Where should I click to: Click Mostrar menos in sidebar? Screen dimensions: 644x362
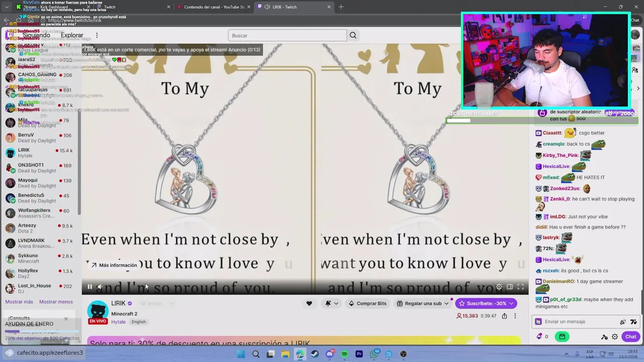click(56, 302)
